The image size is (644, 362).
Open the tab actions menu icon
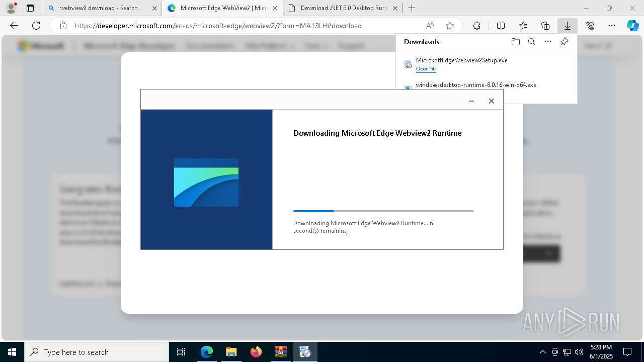point(30,8)
